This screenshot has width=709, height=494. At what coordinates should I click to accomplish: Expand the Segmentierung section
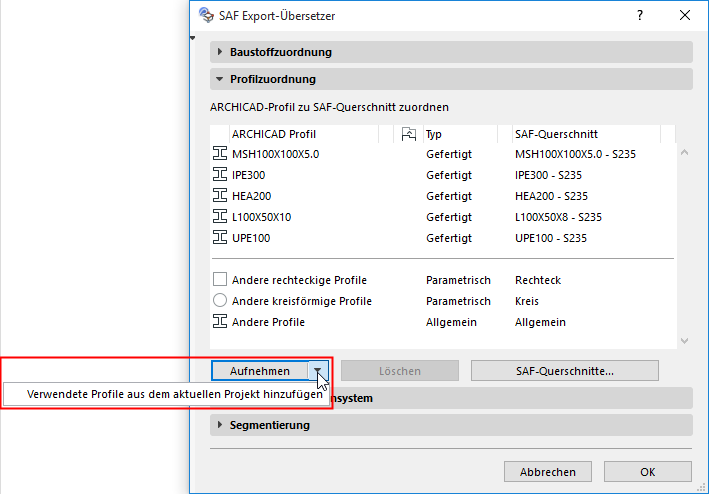pyautogui.click(x=219, y=425)
